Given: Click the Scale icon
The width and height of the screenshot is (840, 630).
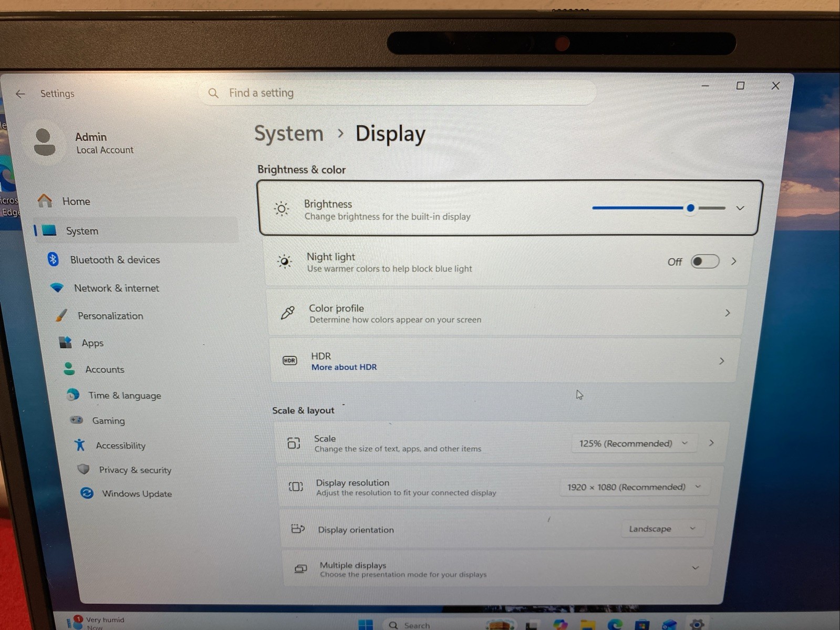Looking at the screenshot, I should [x=294, y=443].
